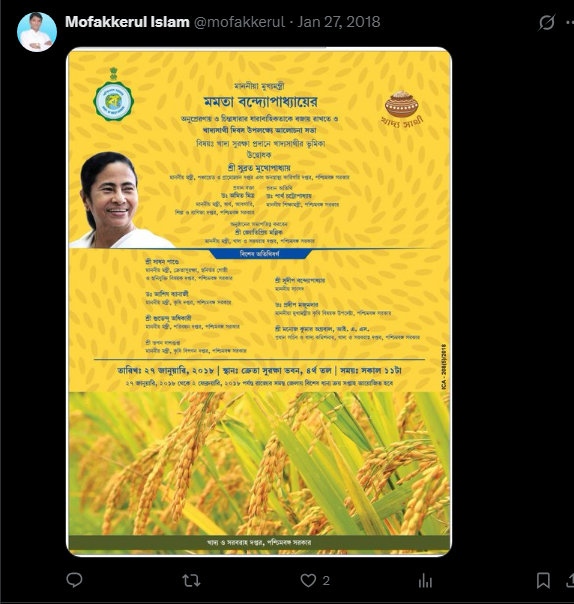Like the post with the heart icon
Screen dimensions: 574x604
click(x=308, y=581)
